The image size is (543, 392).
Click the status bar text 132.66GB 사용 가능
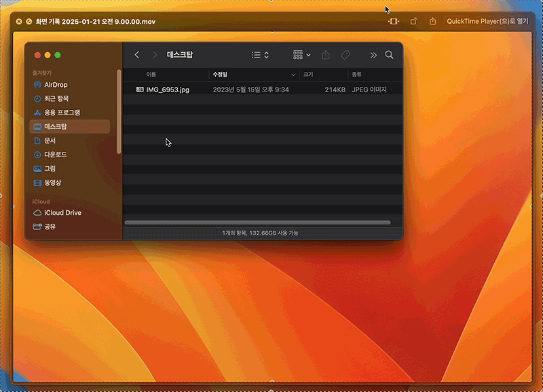274,233
